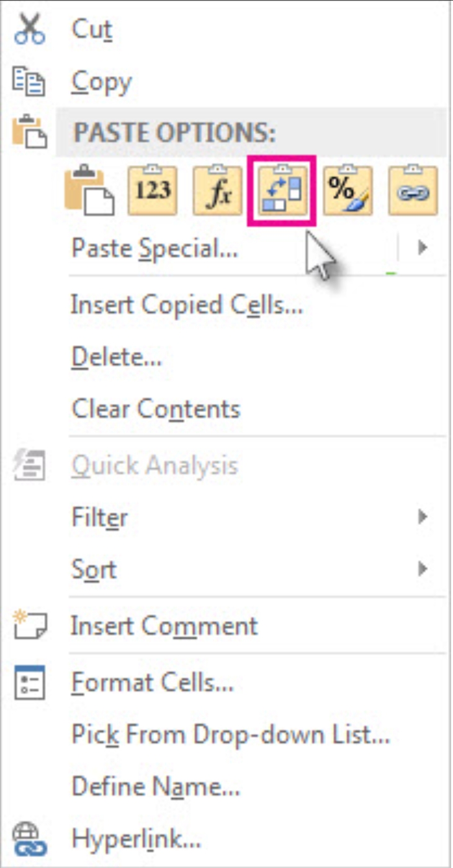This screenshot has width=453, height=868.
Task: Select the Paste Formatting (%) icon
Action: tap(348, 190)
